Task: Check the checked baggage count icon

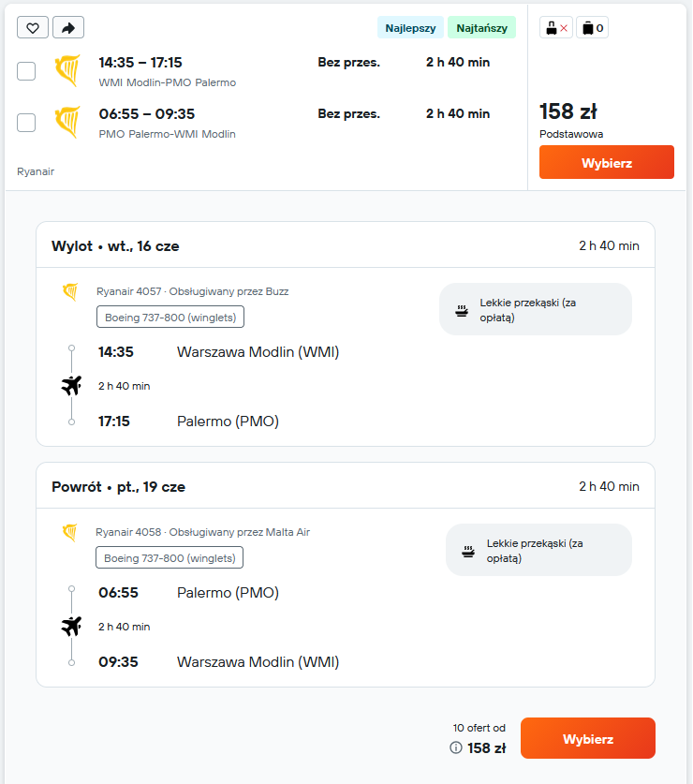Action: pos(593,28)
